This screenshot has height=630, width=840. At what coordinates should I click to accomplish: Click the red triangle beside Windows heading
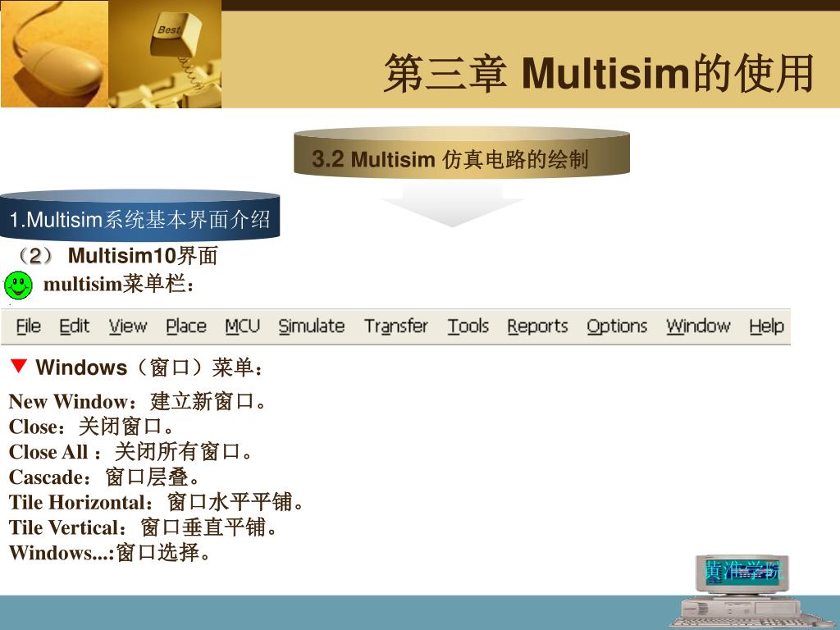tap(18, 366)
